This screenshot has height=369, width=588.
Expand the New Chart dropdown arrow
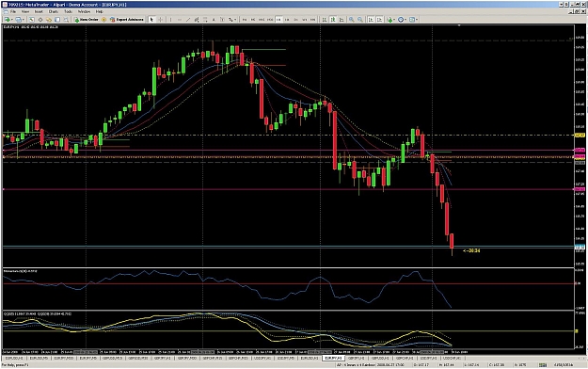coord(12,20)
